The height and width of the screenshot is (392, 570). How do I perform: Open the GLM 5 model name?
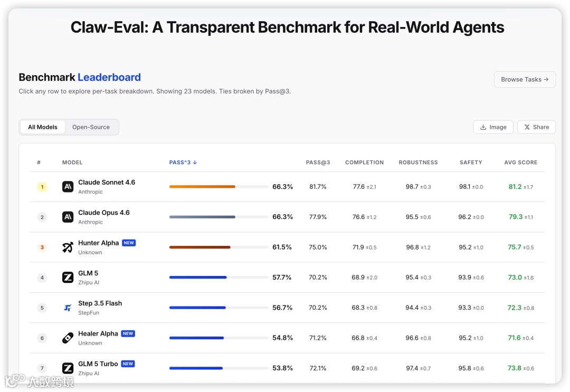(x=88, y=273)
